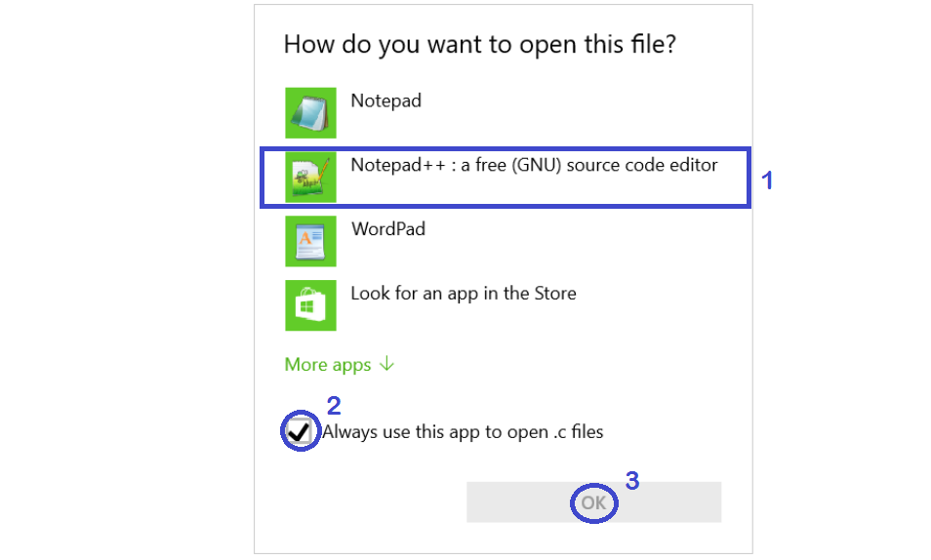
Task: Click the Notepad app icon
Action: coord(310,113)
